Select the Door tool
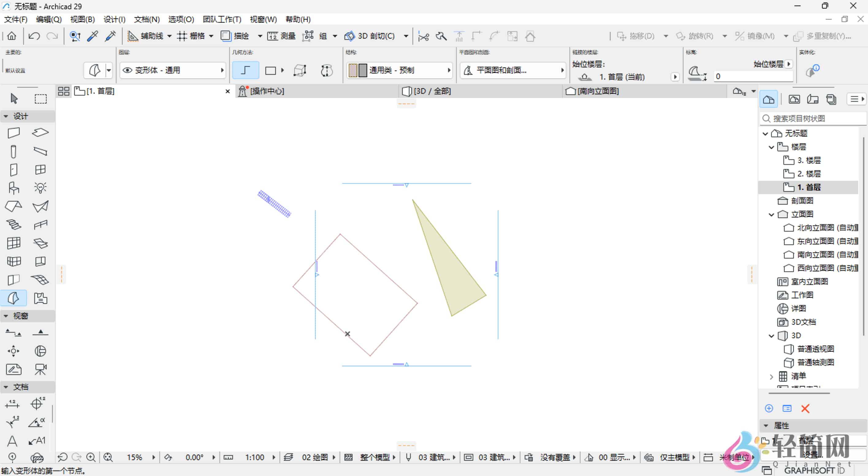 (13, 169)
